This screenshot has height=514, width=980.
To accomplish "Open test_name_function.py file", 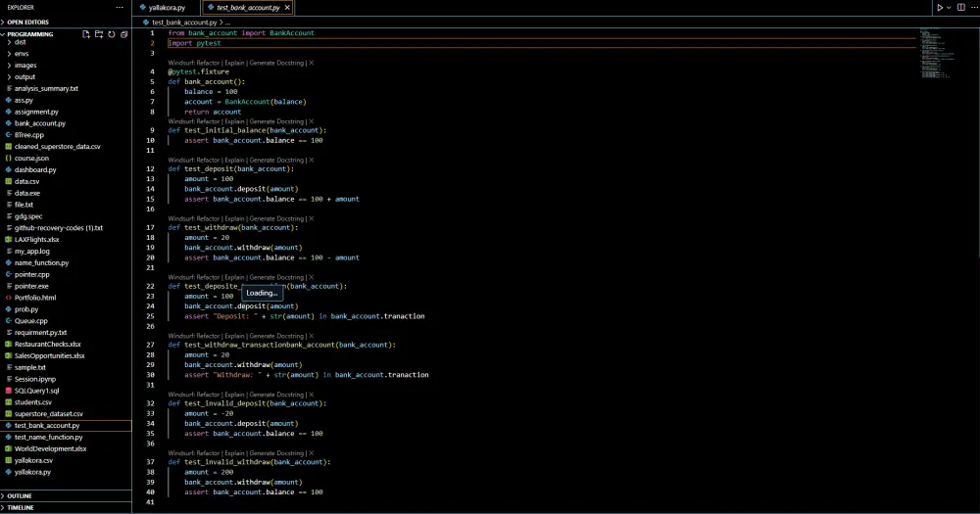I will [x=48, y=438].
